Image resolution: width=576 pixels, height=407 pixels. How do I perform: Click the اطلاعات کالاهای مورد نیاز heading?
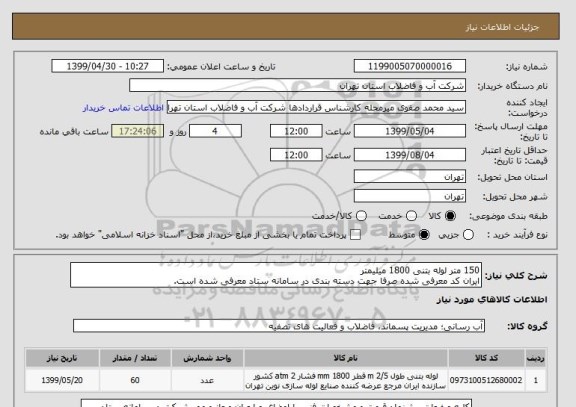492,300
